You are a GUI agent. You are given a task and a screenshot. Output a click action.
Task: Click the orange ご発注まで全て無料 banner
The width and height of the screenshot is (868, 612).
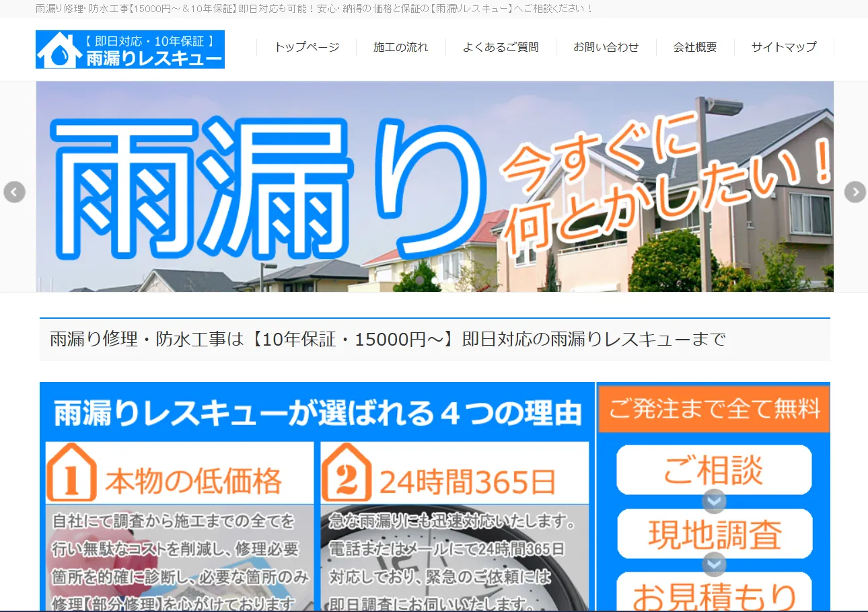pyautogui.click(x=714, y=408)
